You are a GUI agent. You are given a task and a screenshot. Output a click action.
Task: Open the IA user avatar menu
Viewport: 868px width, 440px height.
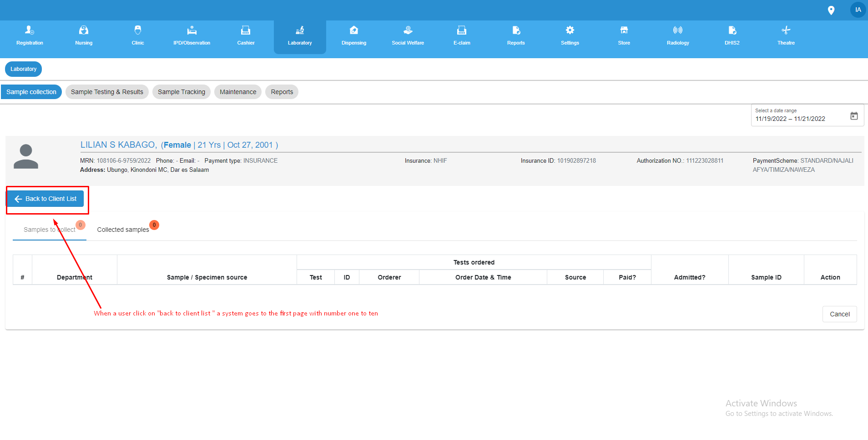[x=857, y=10]
